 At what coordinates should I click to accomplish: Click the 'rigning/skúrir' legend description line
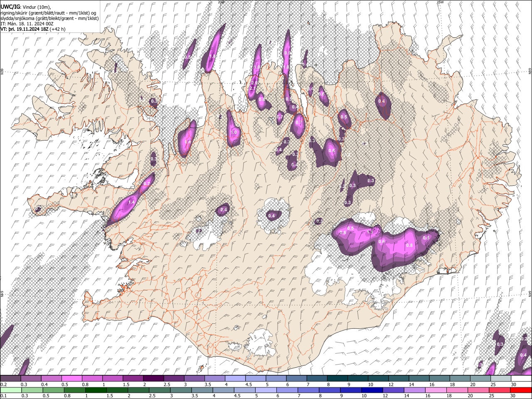click(x=48, y=12)
